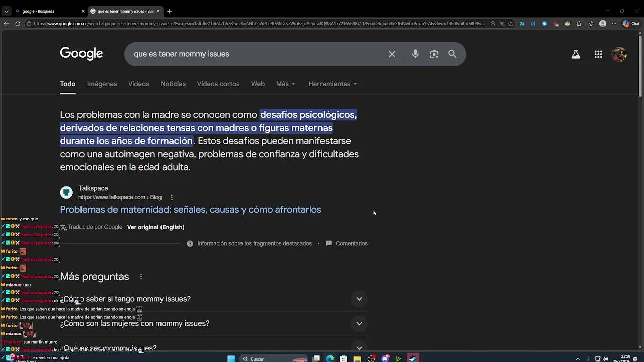
Task: Go back with the browser back arrow
Action: coord(6,24)
